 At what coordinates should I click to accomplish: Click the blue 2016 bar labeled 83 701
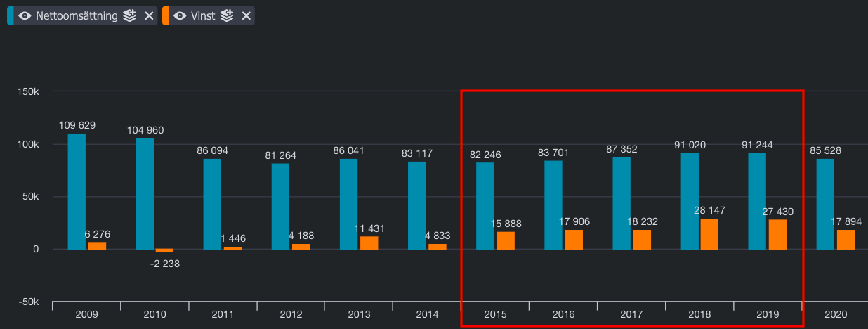tap(553, 205)
